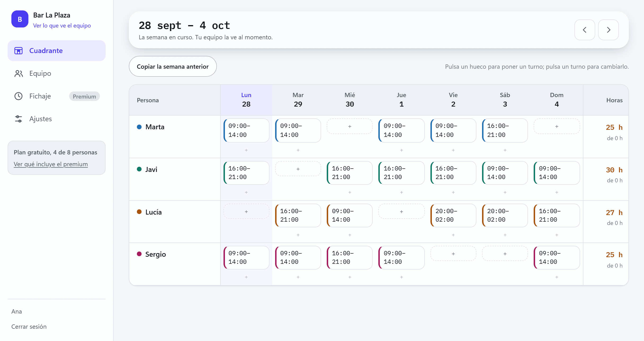Add a shift for Sergio on Friday 2

pos(453,253)
